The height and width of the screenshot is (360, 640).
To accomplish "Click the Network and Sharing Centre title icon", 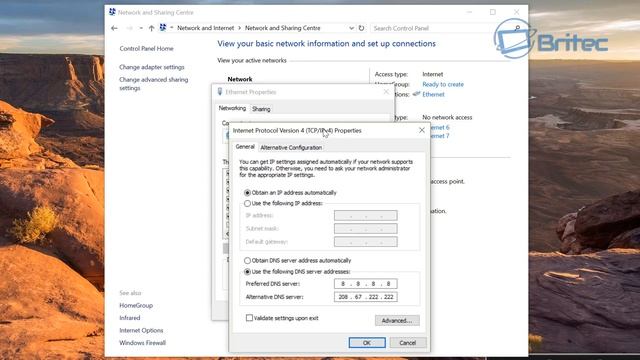I will click(x=112, y=12).
